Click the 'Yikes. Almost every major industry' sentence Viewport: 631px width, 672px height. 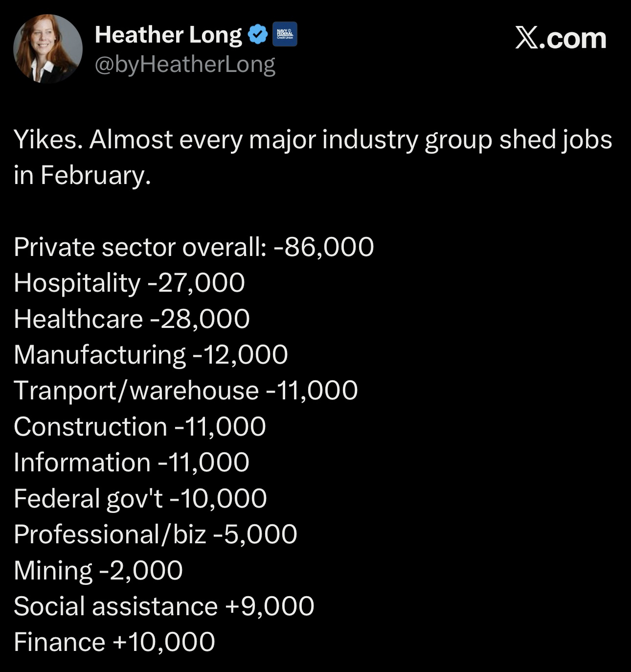tap(313, 140)
